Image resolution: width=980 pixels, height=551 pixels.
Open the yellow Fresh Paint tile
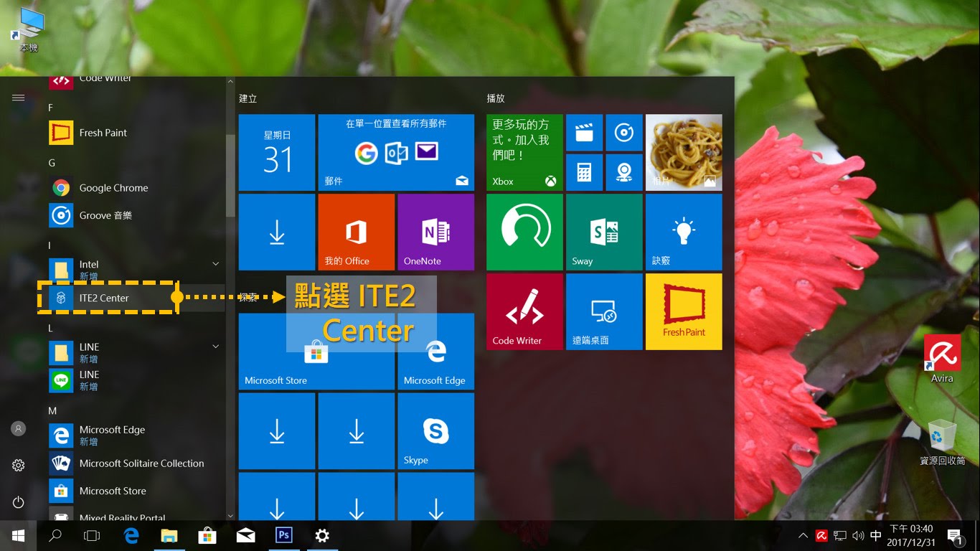tap(684, 311)
